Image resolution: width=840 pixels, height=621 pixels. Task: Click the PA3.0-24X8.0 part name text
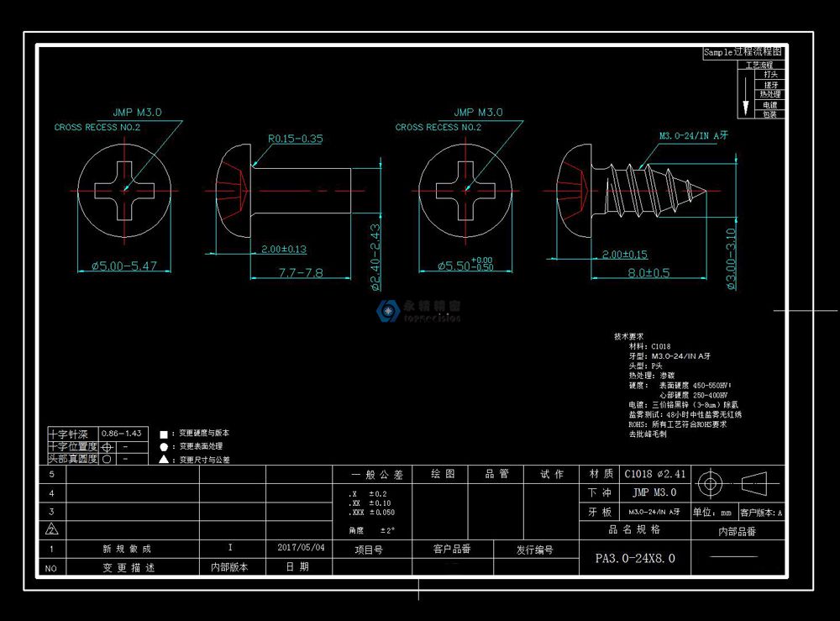pyautogui.click(x=634, y=558)
